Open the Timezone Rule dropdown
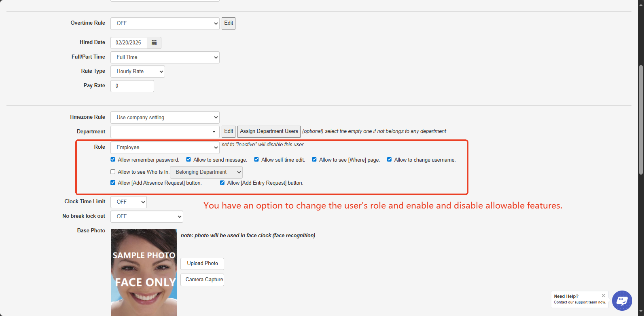Viewport: 644px width, 316px height. coord(165,118)
